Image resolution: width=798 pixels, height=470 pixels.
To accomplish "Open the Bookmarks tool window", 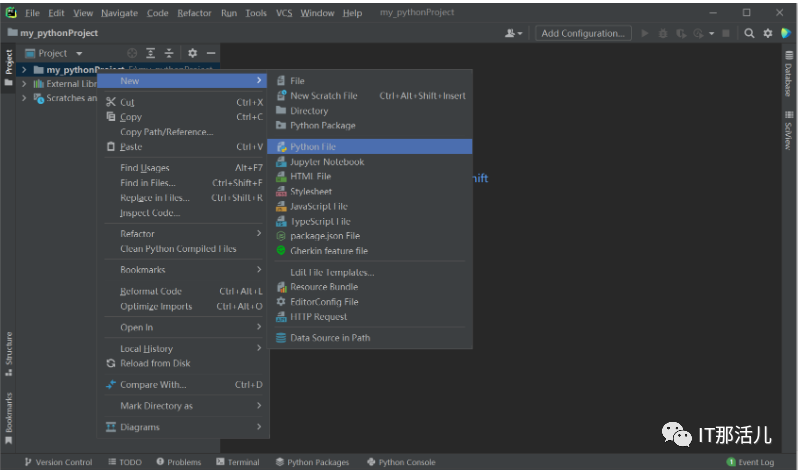I will 8,418.
